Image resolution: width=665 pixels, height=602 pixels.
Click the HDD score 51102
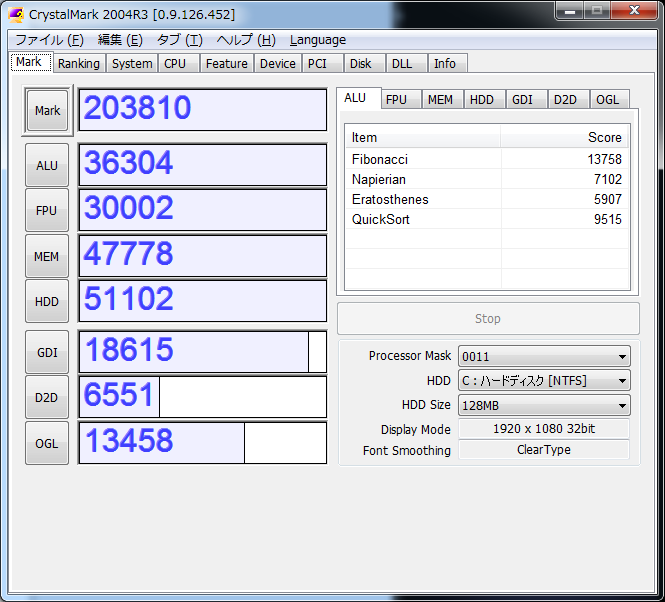pos(203,301)
